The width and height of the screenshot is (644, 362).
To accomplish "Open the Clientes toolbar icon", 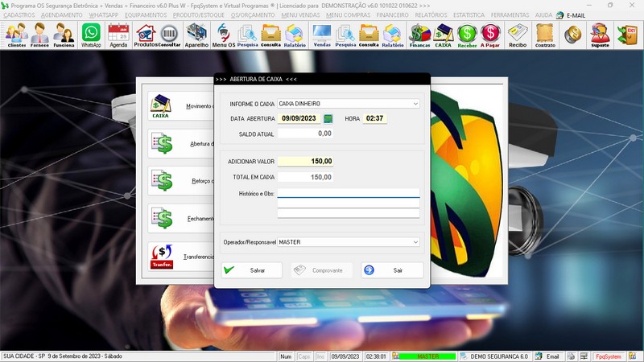I will pyautogui.click(x=16, y=35).
